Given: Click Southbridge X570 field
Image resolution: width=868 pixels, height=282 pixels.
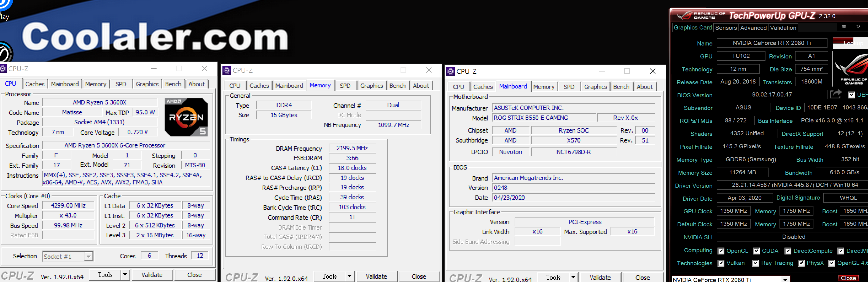Looking at the screenshot, I should (x=574, y=140).
